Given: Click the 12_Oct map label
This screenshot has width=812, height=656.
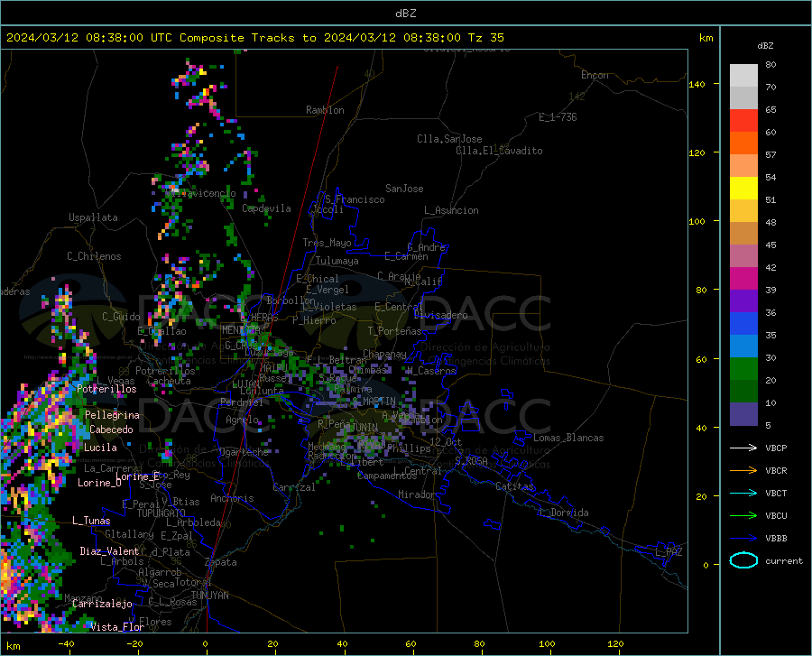Looking at the screenshot, I should pos(446,441).
